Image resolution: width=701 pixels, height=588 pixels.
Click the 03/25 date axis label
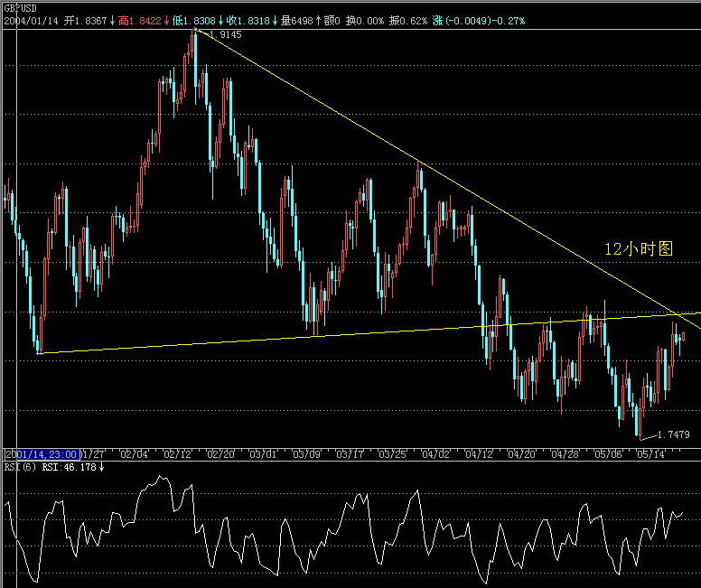[x=392, y=454]
